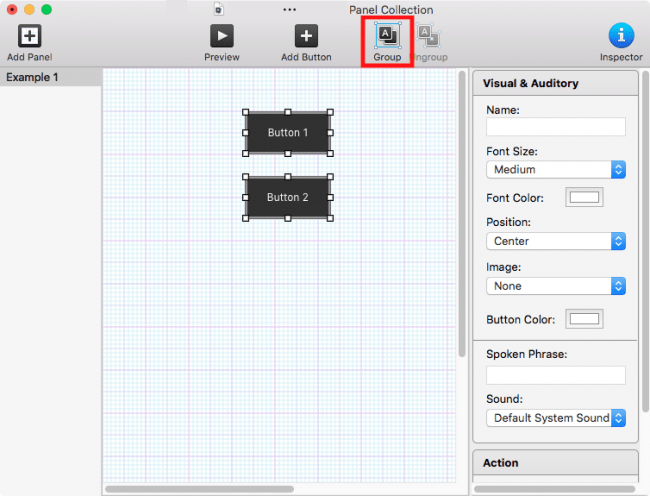Image resolution: width=650 pixels, height=496 pixels.
Task: Open the Position dropdown showing Center
Action: tap(555, 241)
